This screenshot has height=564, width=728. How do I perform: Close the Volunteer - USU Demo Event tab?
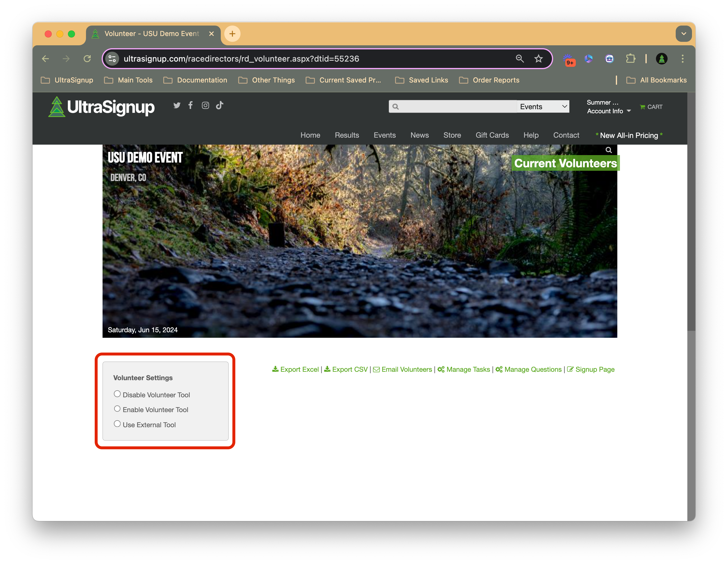pos(211,34)
